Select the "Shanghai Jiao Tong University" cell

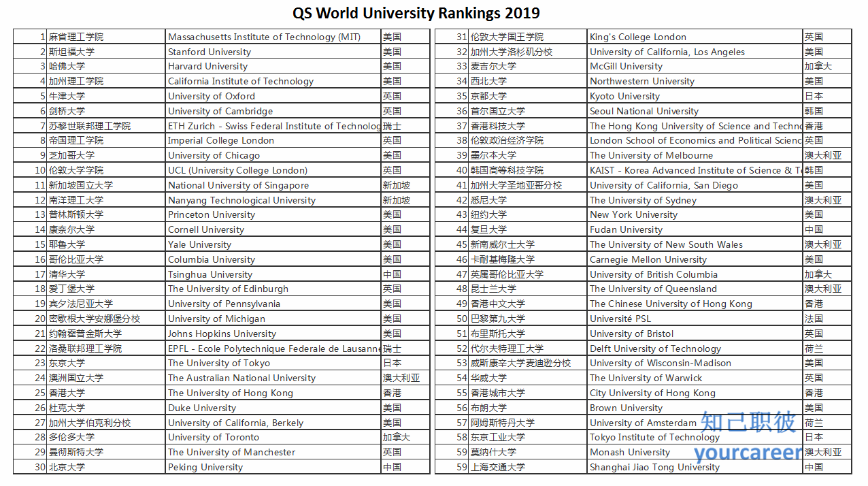click(695, 467)
